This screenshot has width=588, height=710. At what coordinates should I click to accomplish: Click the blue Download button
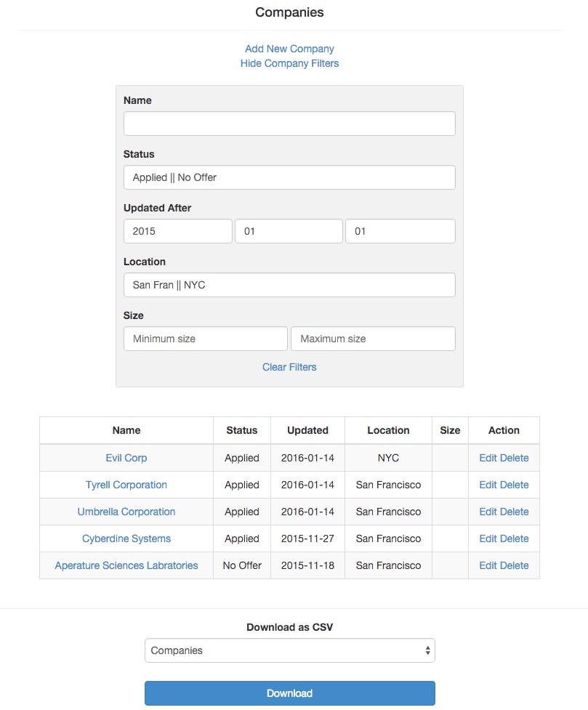click(x=290, y=693)
